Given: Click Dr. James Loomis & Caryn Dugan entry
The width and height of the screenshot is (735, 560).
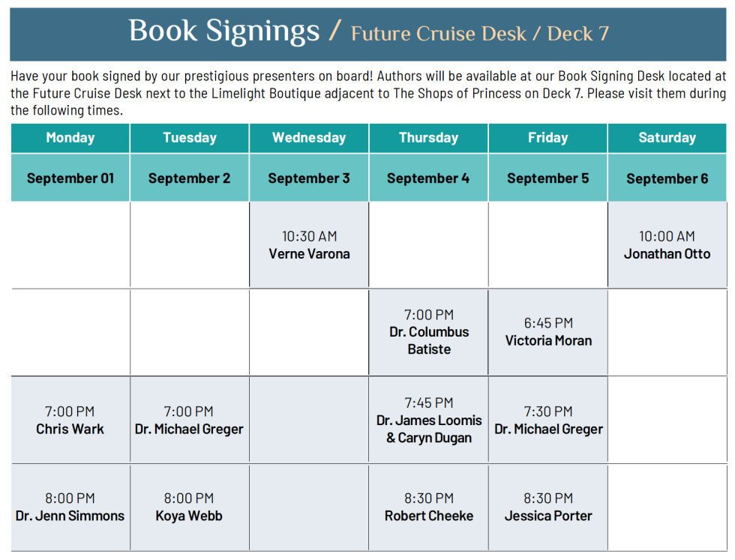Looking at the screenshot, I should [428, 420].
